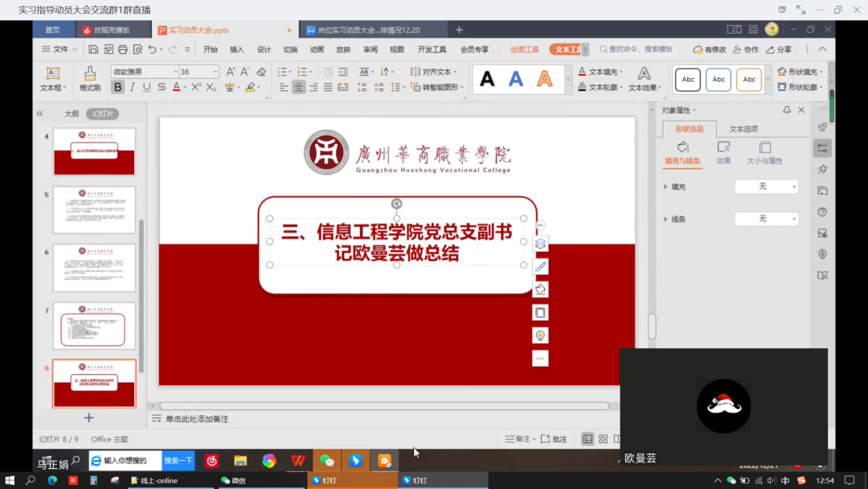This screenshot has height=489, width=868.
Task: Open the 插入 ribbon tab
Action: pos(236,50)
